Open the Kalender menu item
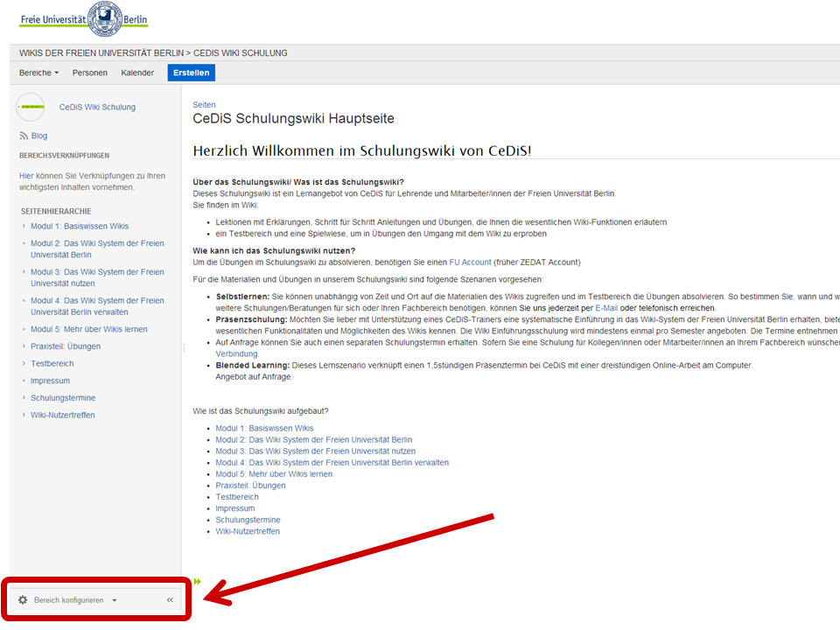The width and height of the screenshot is (840, 630). 137,73
